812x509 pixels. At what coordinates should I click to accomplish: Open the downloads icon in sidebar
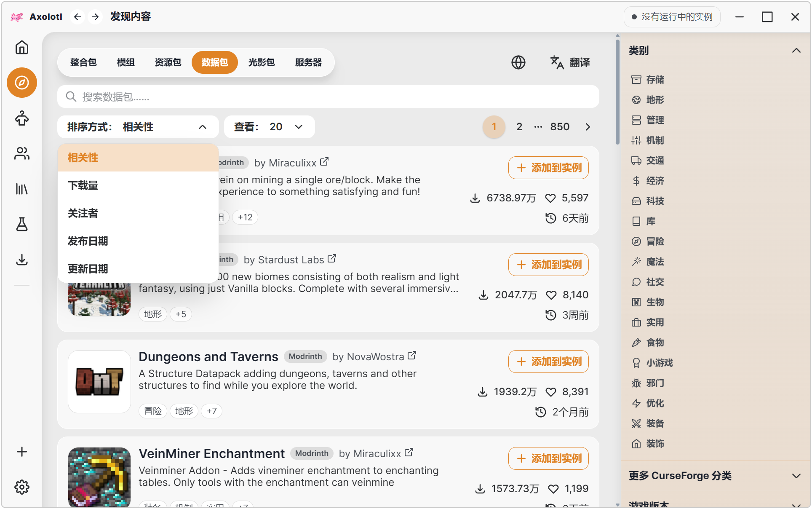[x=22, y=260]
